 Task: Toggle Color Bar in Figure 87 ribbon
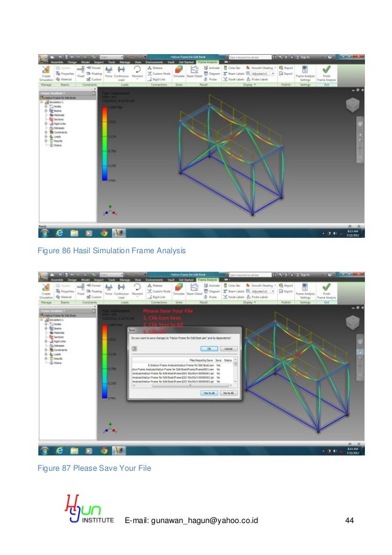pyautogui.click(x=232, y=285)
